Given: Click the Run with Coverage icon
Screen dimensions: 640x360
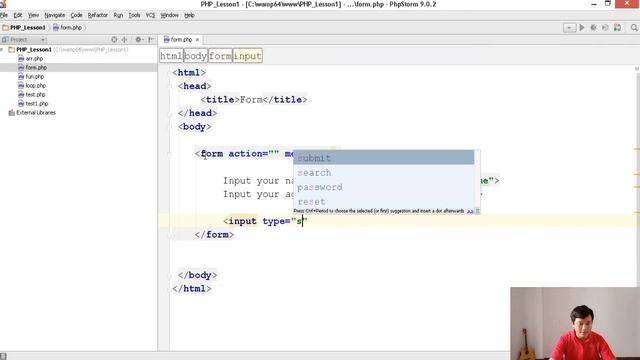Looking at the screenshot, I should point(605,27).
